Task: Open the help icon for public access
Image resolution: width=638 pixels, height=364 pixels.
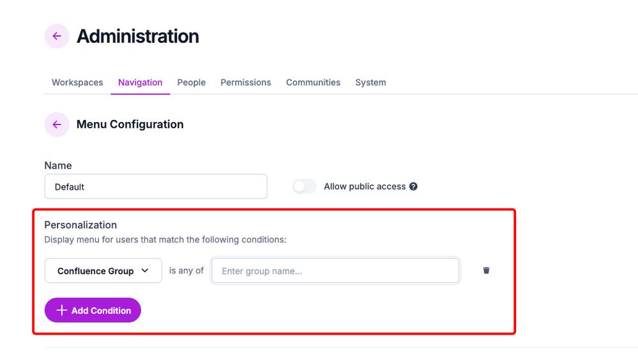Action: (413, 186)
